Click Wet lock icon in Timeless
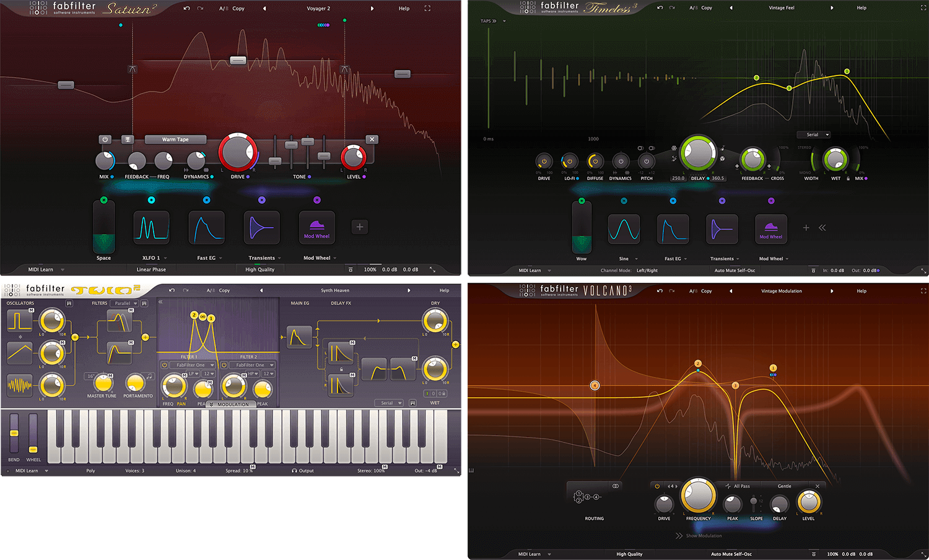 pos(848,178)
